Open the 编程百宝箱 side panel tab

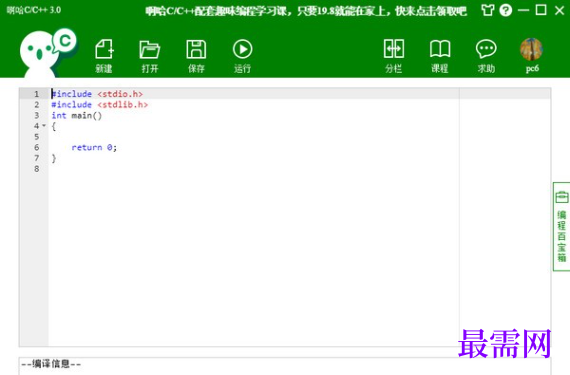[561, 226]
